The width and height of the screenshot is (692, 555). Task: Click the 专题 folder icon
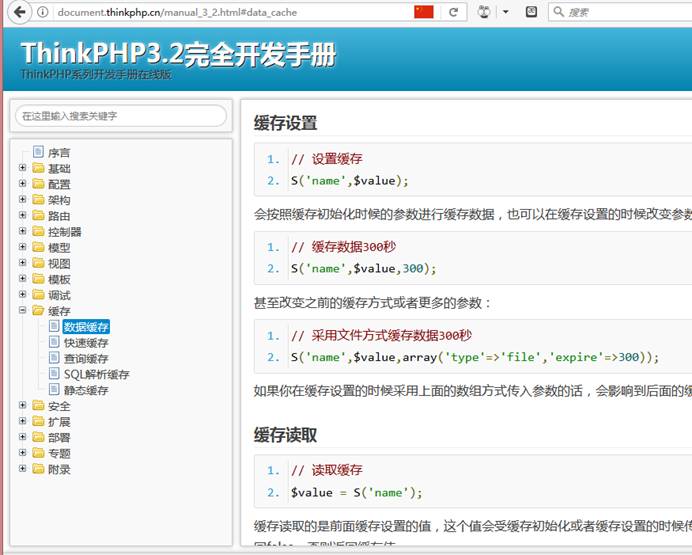pos(38,453)
